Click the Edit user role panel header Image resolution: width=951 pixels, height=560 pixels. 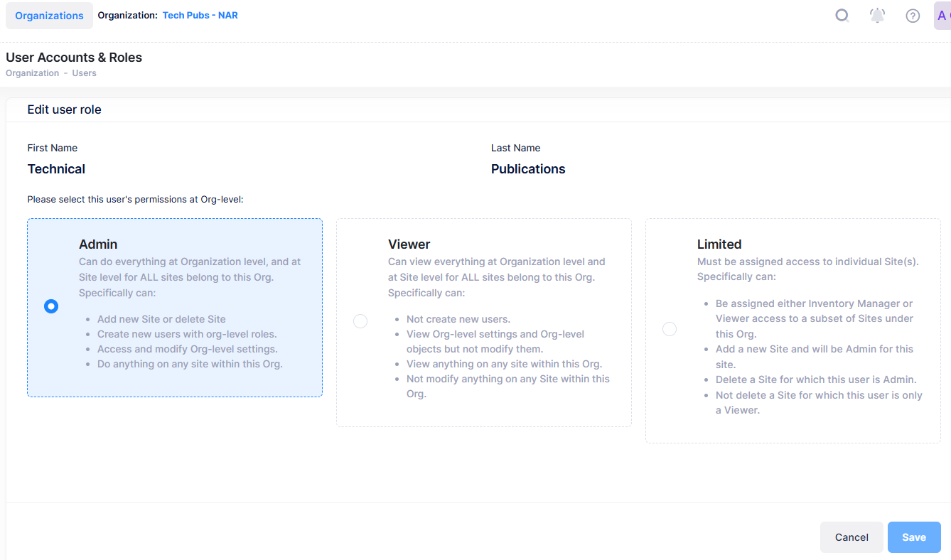[64, 109]
